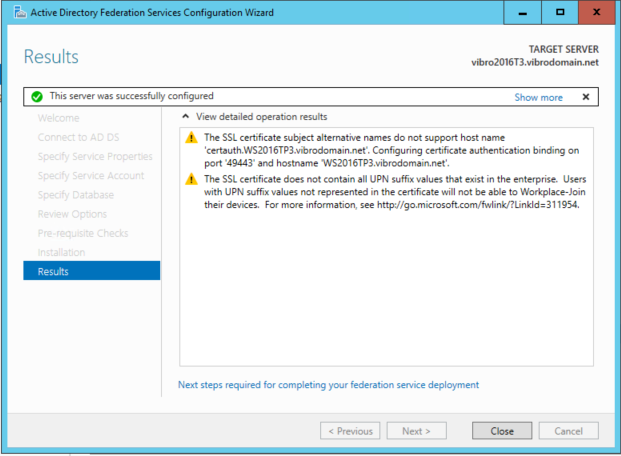The image size is (621, 456).
Task: Click the go.microsoft.com fwlink URL text
Action: (478, 205)
